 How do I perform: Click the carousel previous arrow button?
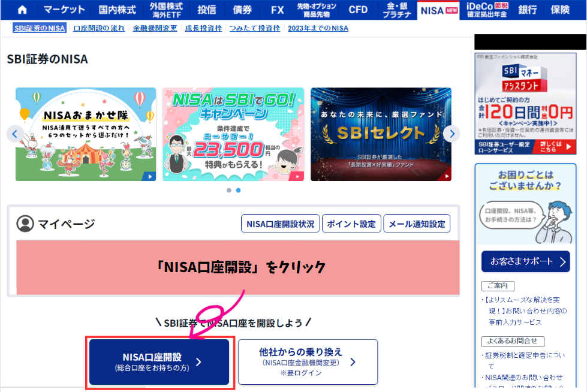pyautogui.click(x=16, y=134)
